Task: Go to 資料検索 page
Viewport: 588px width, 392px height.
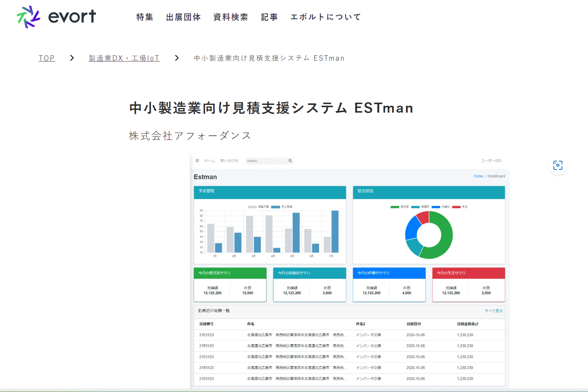Action: pyautogui.click(x=230, y=17)
